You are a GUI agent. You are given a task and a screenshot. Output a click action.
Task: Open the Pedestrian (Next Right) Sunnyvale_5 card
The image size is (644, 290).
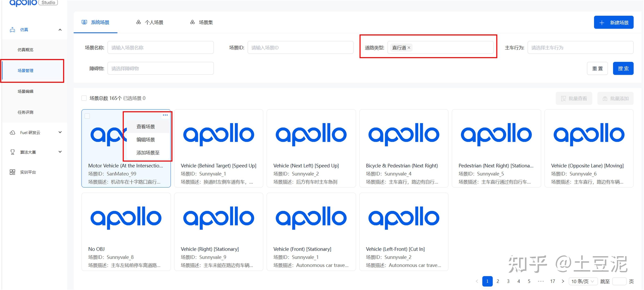497,148
